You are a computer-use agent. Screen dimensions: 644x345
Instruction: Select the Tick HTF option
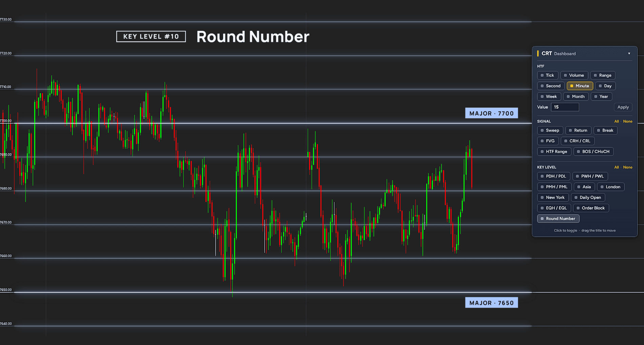pos(547,75)
